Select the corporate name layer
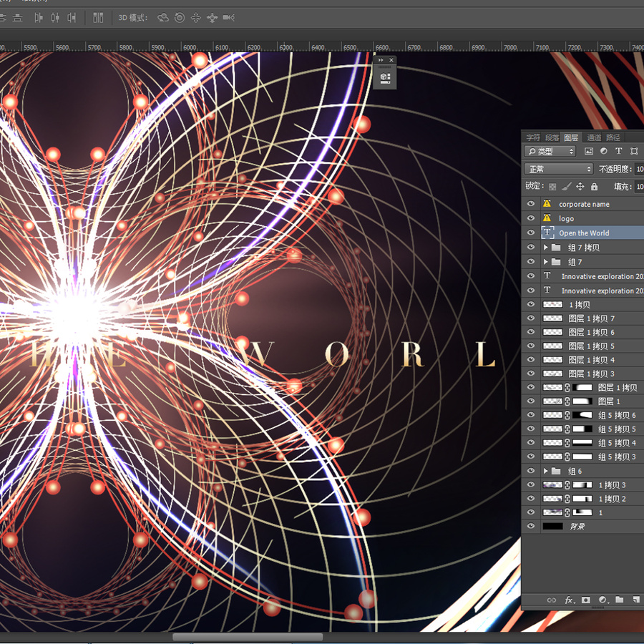644x644 pixels. [582, 204]
